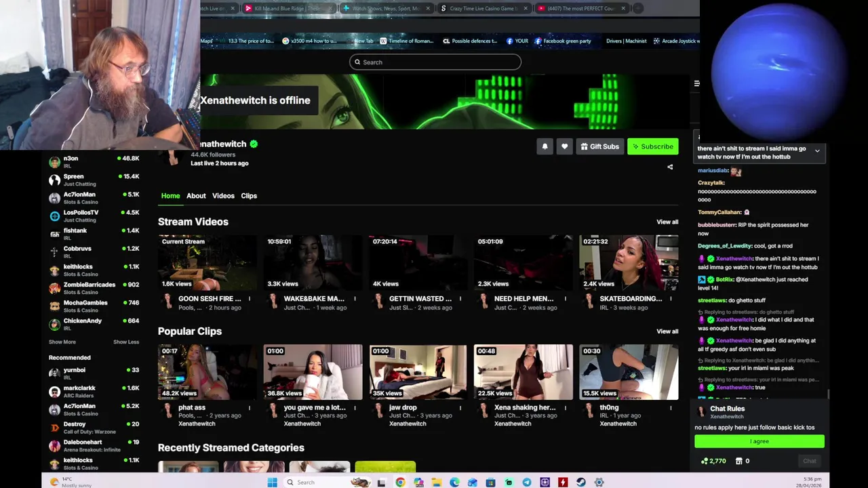Open Cobbruvs channel in sidebar
This screenshot has width=868, height=488.
(94, 252)
